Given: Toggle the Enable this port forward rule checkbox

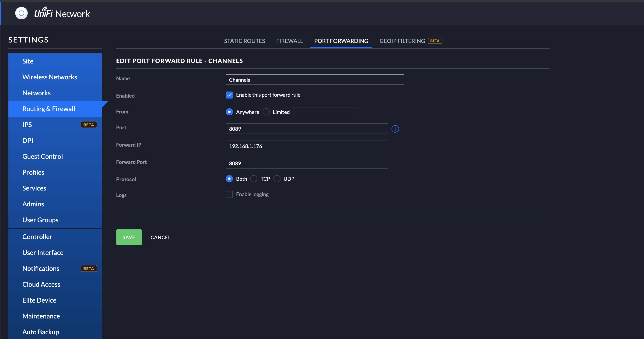Looking at the screenshot, I should (x=229, y=95).
